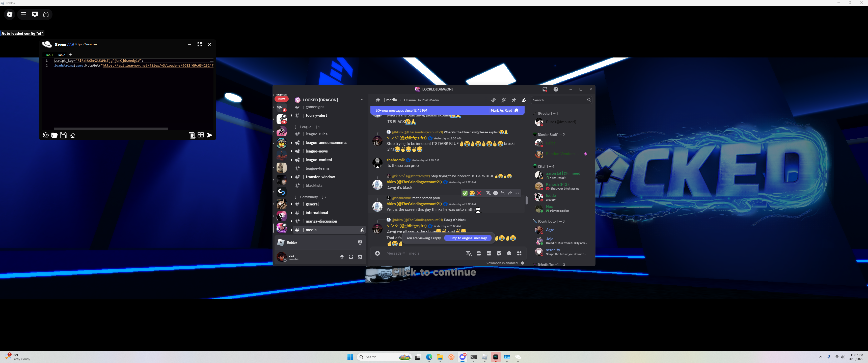
Task: Collapse the League category channel list
Action: [x=307, y=127]
